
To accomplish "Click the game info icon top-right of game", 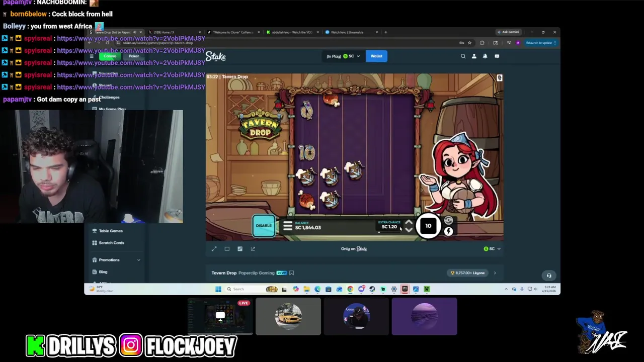I will pyautogui.click(x=499, y=78).
